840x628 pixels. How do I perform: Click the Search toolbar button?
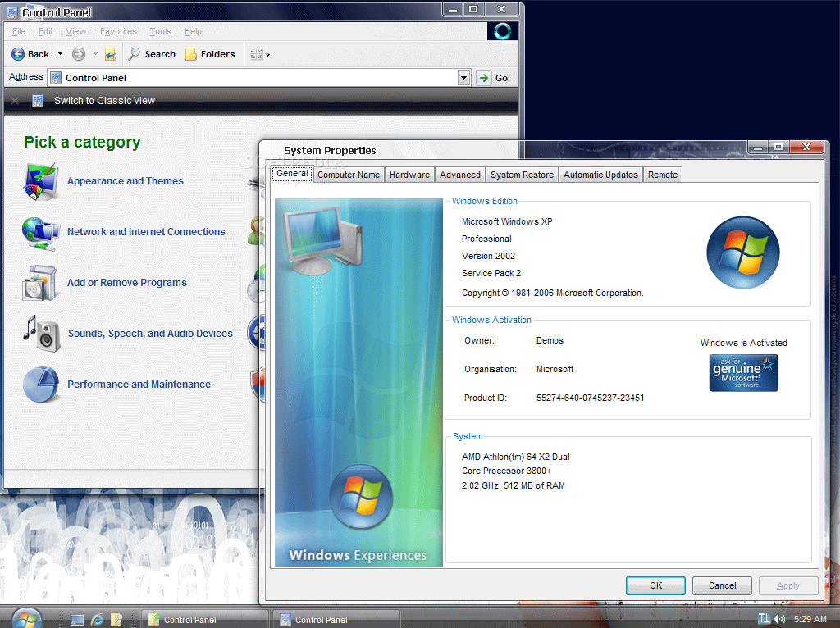(x=152, y=54)
